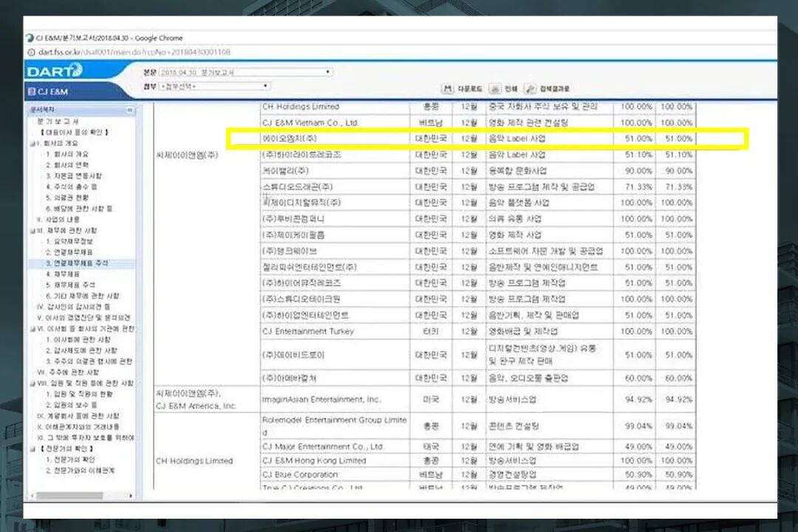Open the 본문 report dropdown
The width and height of the screenshot is (798, 532).
(x=246, y=72)
